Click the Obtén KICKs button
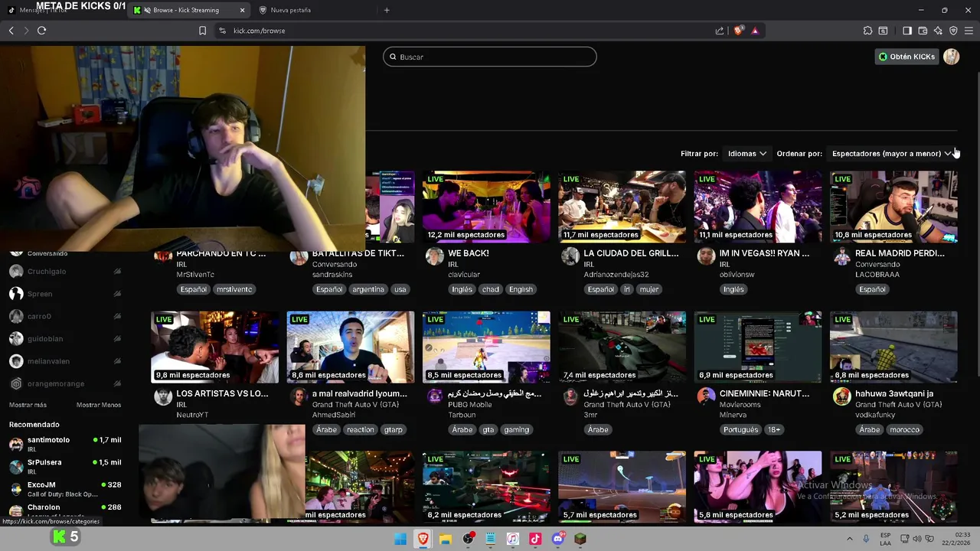 pyautogui.click(x=906, y=57)
